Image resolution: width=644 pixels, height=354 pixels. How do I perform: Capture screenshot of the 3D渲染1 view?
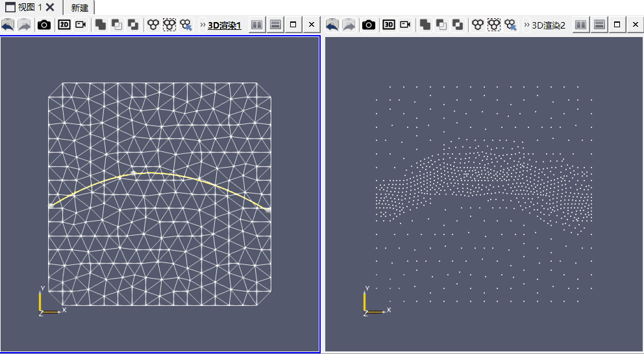point(44,25)
